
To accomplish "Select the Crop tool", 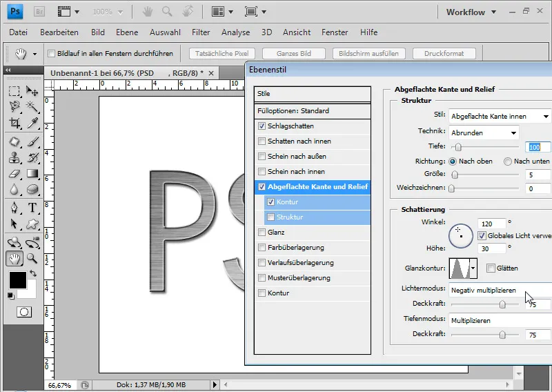I will 14,123.
